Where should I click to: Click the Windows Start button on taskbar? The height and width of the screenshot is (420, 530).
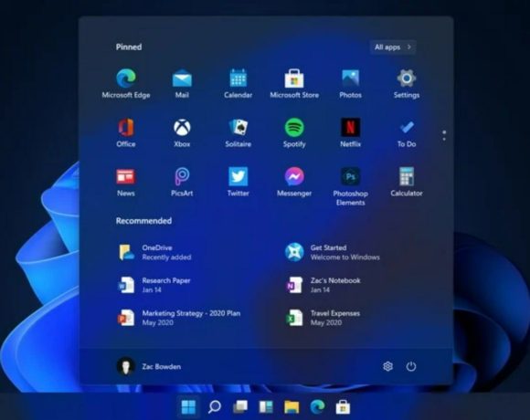pyautogui.click(x=188, y=407)
